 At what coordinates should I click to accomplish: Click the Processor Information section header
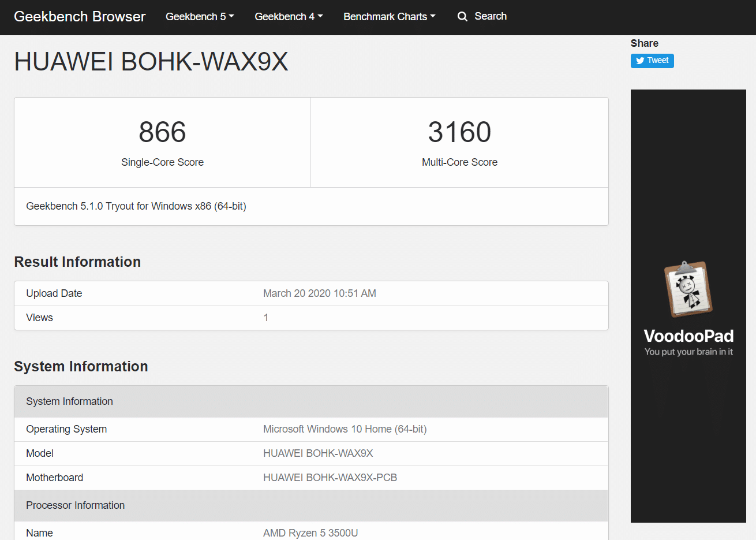point(76,505)
